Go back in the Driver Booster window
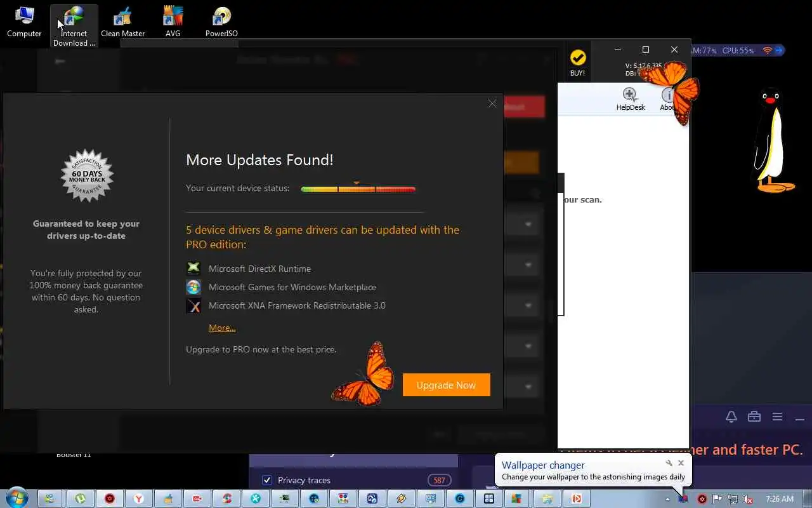812x508 pixels. [60, 61]
